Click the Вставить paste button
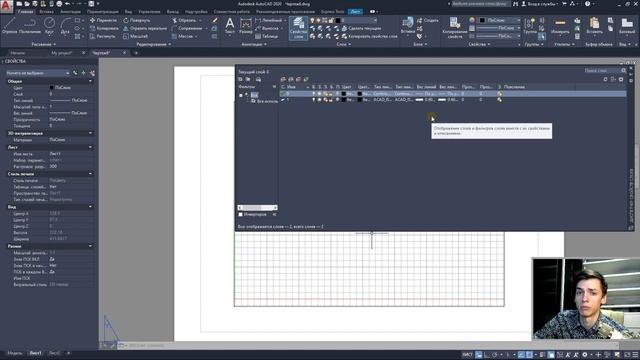This screenshot has height=360, width=640. 594,26
